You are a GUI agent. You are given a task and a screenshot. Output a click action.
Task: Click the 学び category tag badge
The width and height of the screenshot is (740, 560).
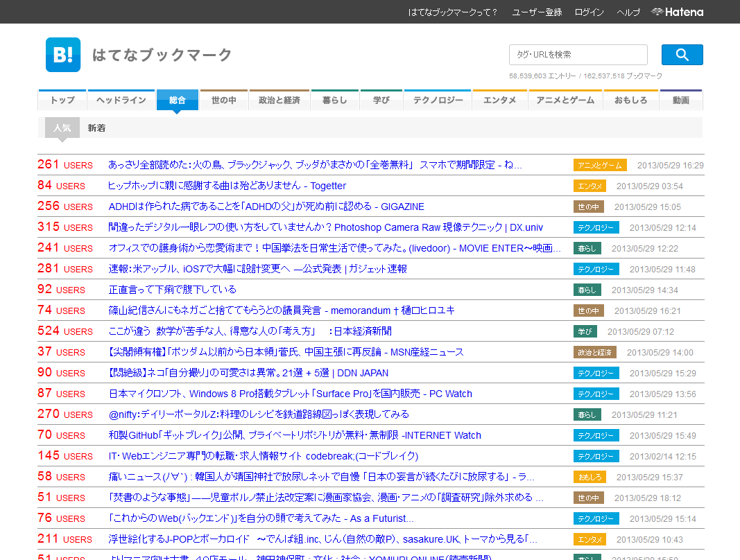click(x=585, y=331)
